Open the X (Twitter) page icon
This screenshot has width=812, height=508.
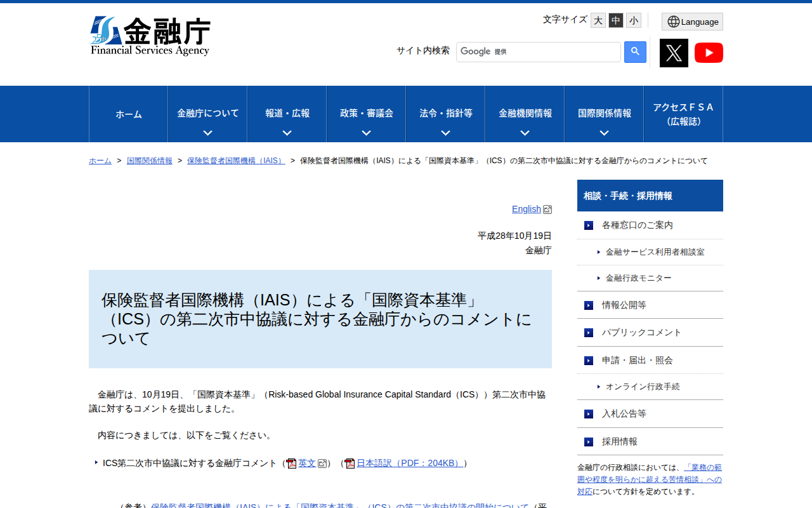click(x=674, y=53)
